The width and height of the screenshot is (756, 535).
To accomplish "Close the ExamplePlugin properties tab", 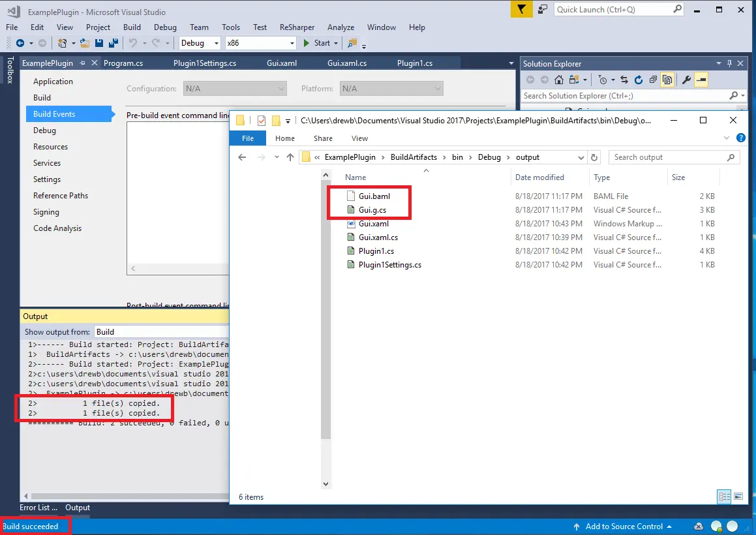I will (x=95, y=63).
